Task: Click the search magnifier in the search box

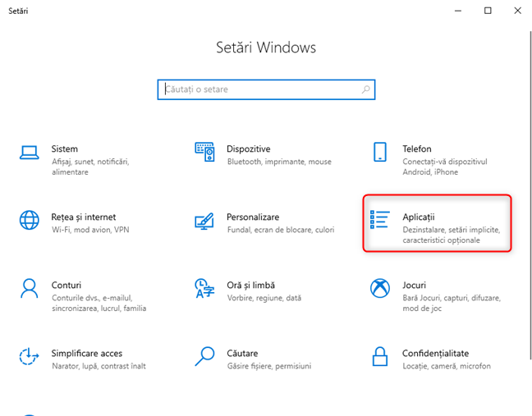Action: (x=365, y=89)
